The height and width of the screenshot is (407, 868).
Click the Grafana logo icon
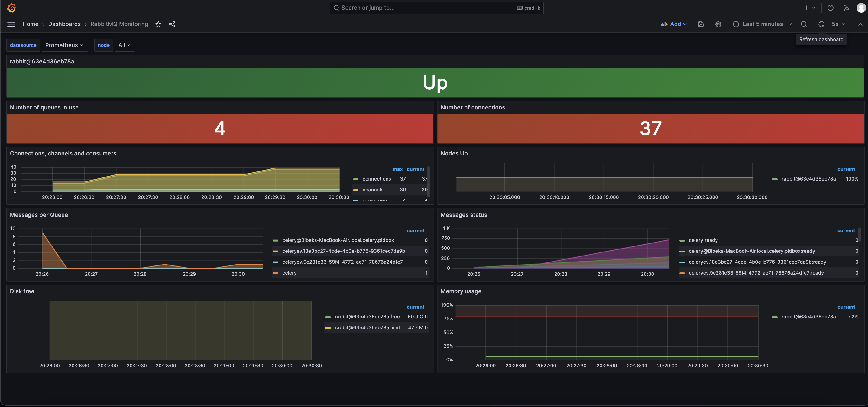click(x=11, y=8)
